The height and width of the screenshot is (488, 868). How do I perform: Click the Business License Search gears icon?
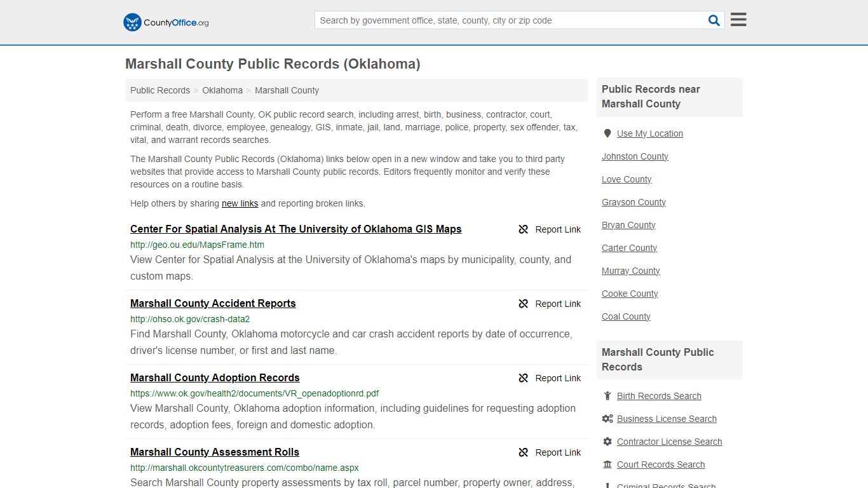pyautogui.click(x=607, y=419)
